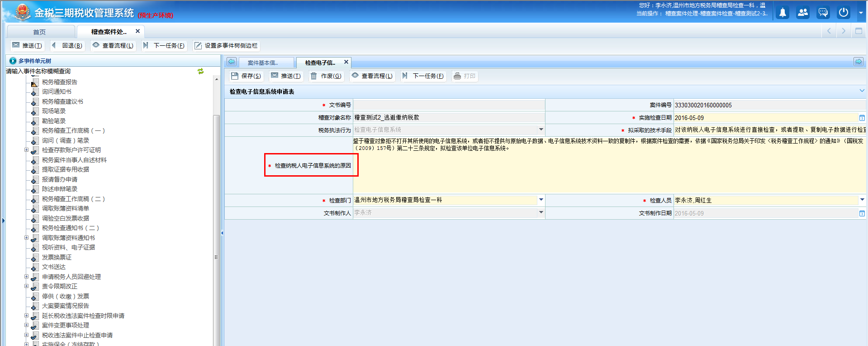The image size is (868, 346).
Task: Click the document icon beside 文书送达
Action: click(35, 267)
